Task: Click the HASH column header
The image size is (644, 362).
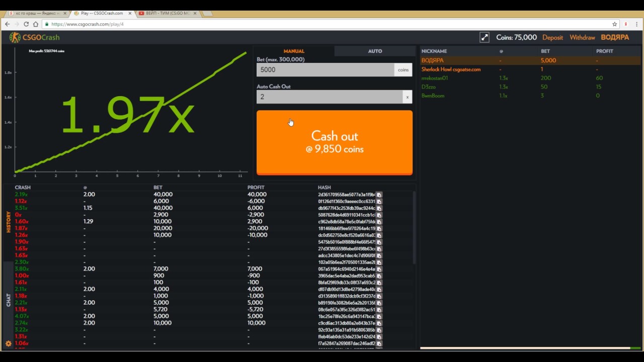Action: click(x=325, y=187)
